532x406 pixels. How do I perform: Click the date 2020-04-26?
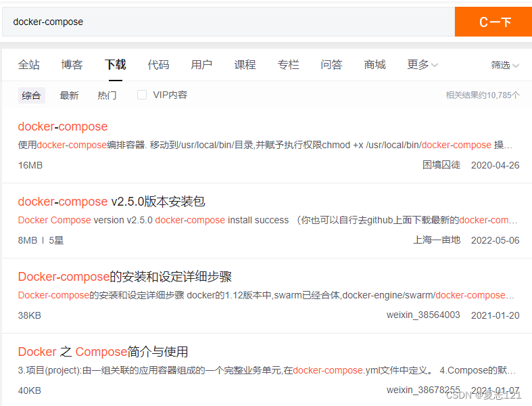pyautogui.click(x=495, y=166)
